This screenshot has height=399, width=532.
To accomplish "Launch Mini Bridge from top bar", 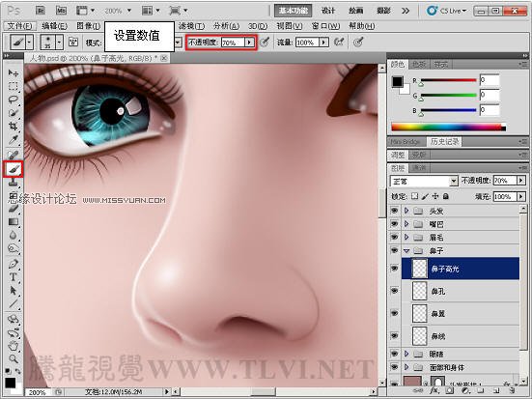I will 61,11.
